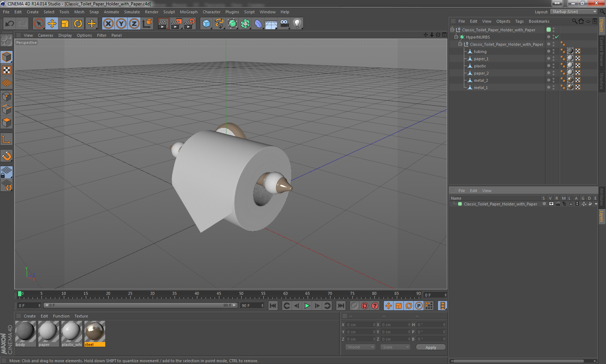Add a light object
606x364 pixels.
297,24
